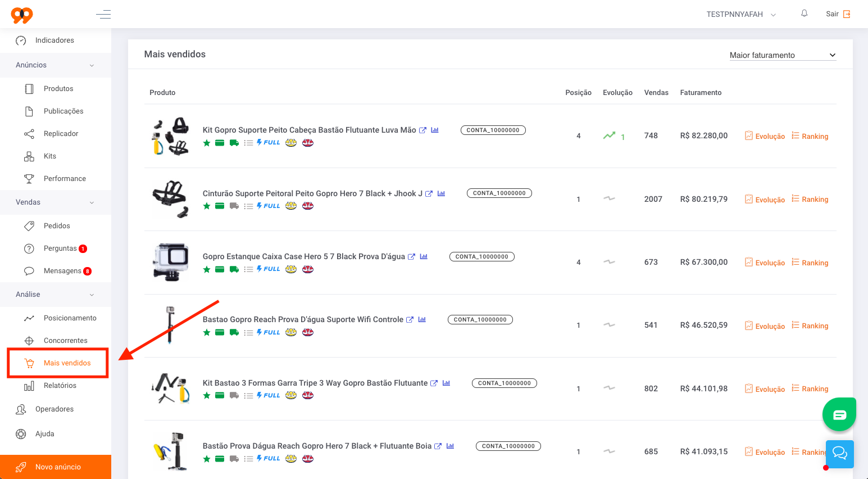Open Indicadores in the sidebar
This screenshot has width=868, height=479.
[56, 40]
